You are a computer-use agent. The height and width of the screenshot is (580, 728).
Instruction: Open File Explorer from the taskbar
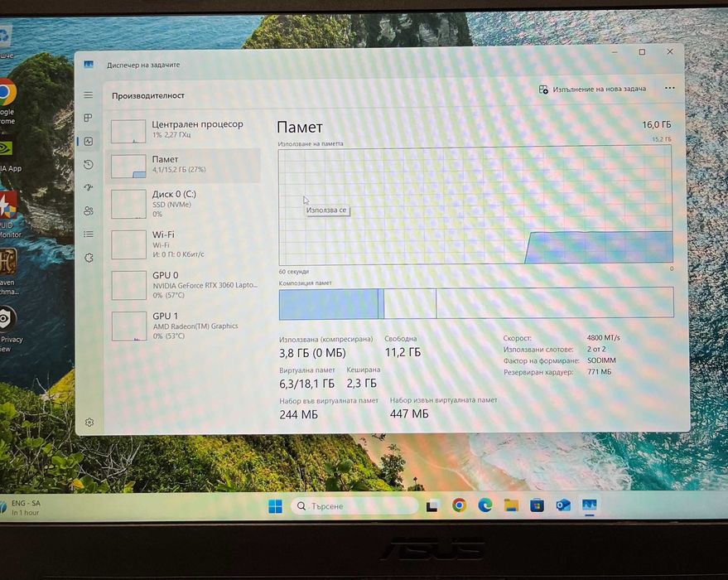pyautogui.click(x=511, y=505)
